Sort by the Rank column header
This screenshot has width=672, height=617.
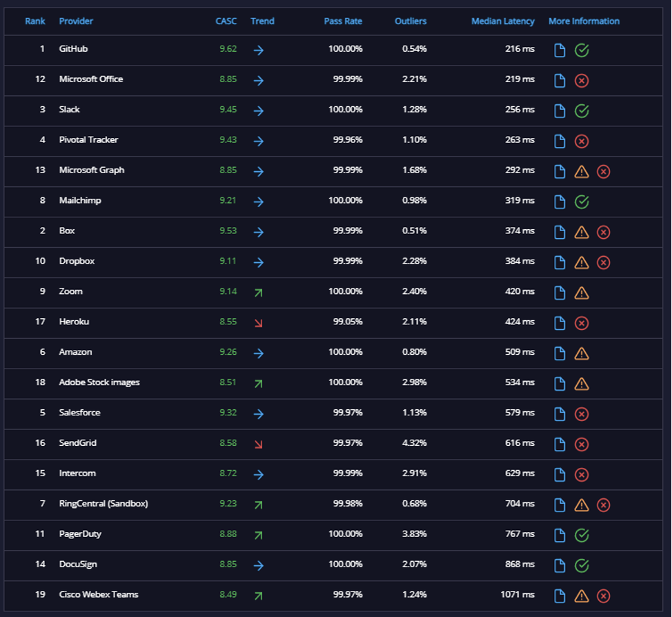click(34, 21)
